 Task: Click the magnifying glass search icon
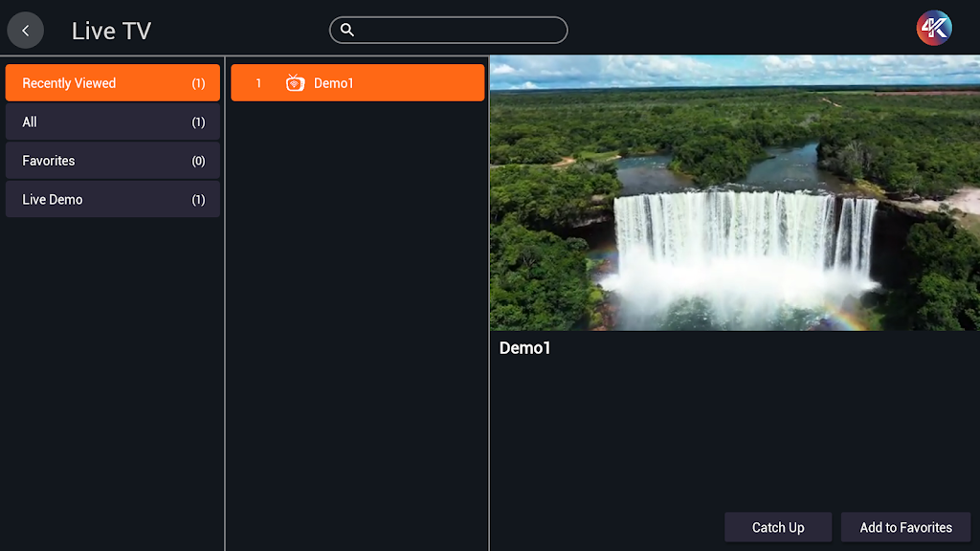[x=347, y=31]
